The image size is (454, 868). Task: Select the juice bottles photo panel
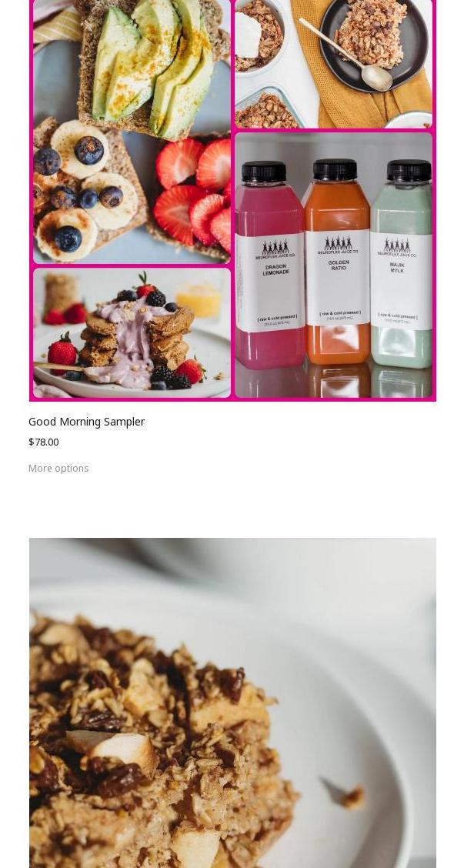pyautogui.click(x=333, y=265)
